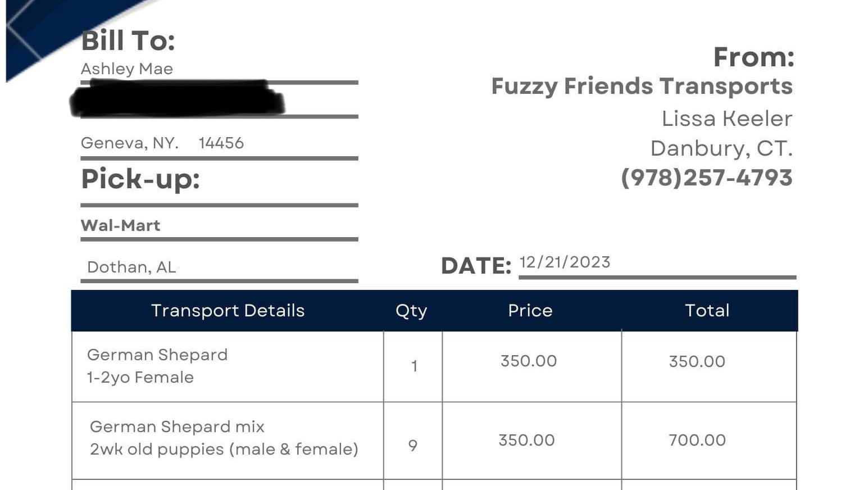Click the quantity 9 cell
The width and height of the screenshot is (868, 490).
(x=413, y=441)
